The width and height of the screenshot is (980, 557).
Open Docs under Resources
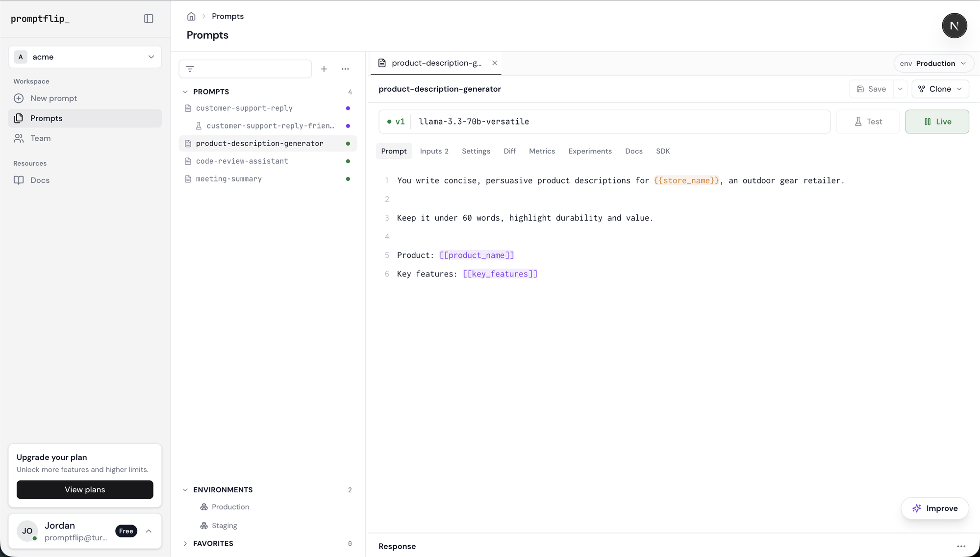[x=85, y=180]
